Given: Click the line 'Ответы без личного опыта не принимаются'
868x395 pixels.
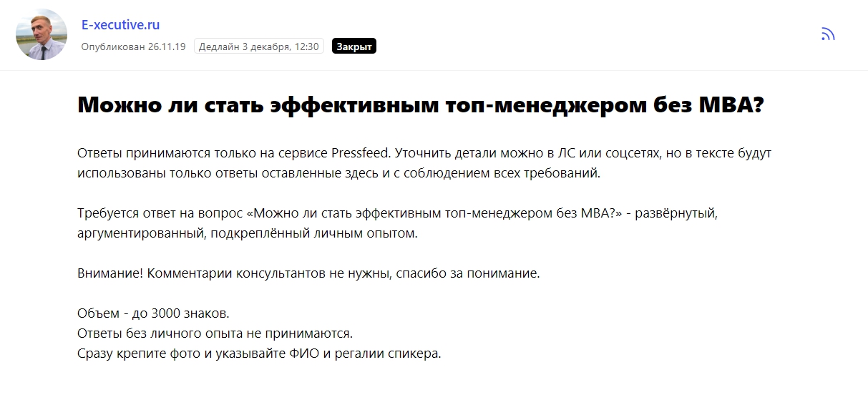Looking at the screenshot, I should pos(215,333).
